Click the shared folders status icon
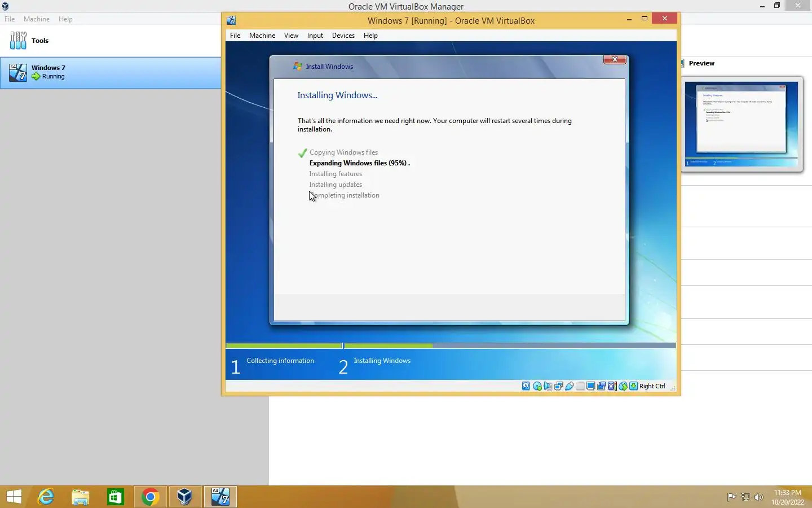Screen dimensions: 812x508 pos(580,386)
